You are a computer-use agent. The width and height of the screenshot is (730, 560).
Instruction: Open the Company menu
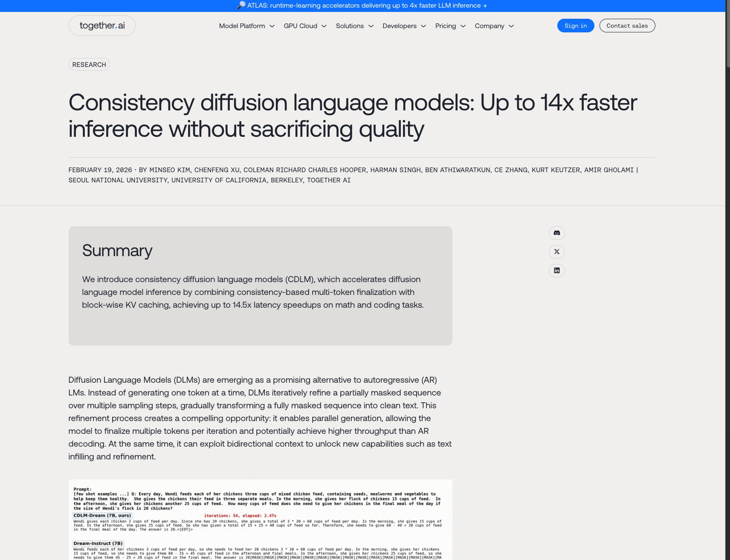tap(494, 26)
